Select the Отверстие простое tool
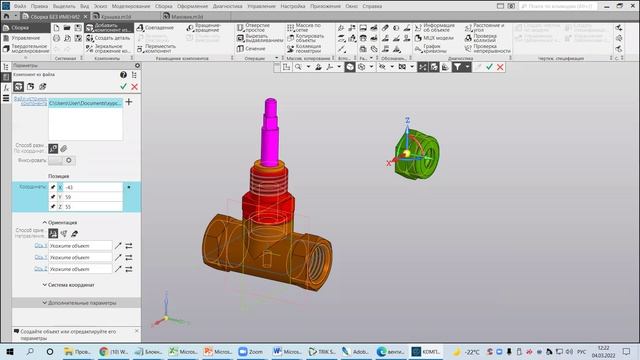The width and height of the screenshot is (640, 360). (x=254, y=28)
